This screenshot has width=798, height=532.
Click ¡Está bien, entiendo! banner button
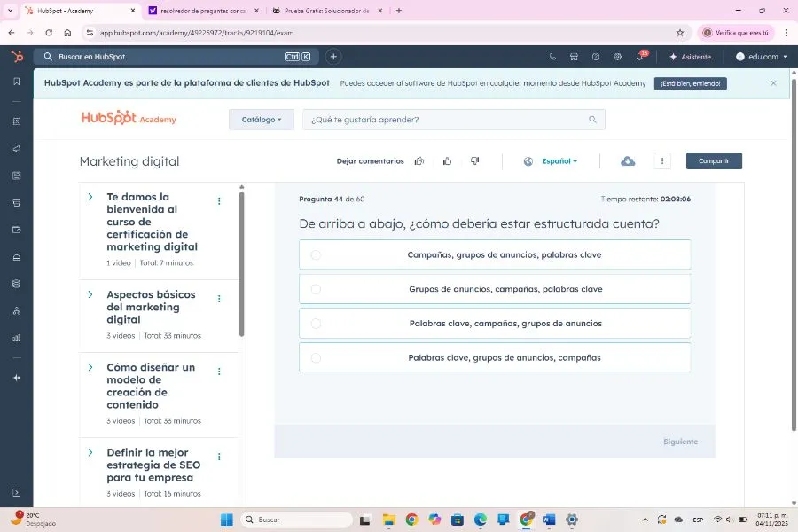coord(690,83)
